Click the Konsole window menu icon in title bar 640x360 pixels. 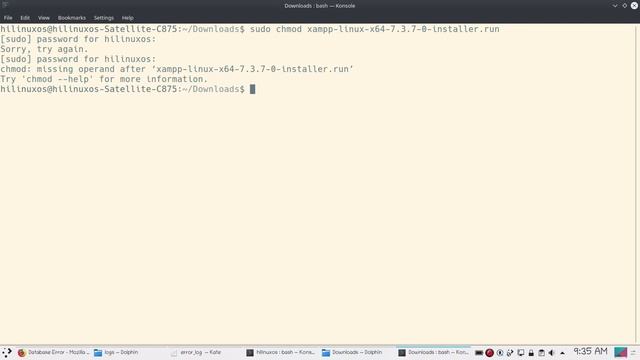click(5, 5)
